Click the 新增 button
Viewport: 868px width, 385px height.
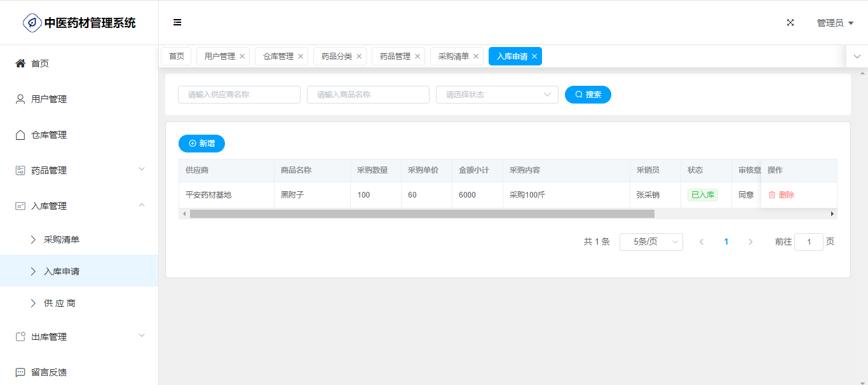click(x=201, y=144)
